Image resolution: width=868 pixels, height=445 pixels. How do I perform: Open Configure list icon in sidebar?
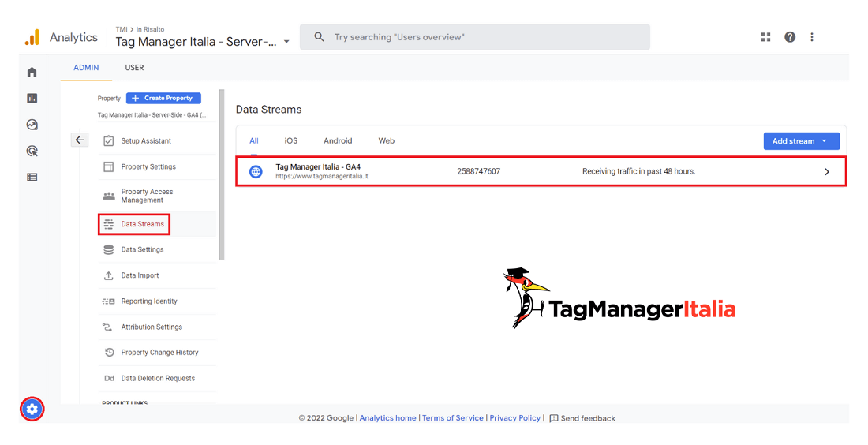[32, 177]
